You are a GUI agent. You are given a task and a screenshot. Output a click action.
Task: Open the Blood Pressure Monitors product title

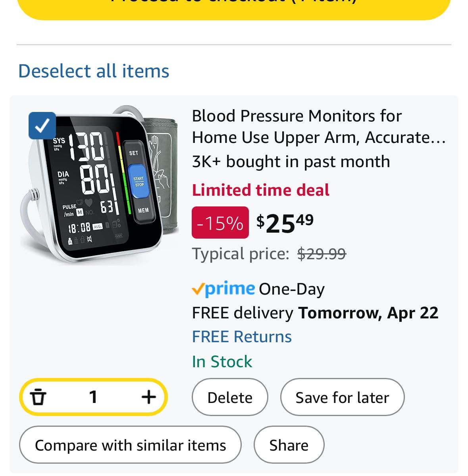319,127
